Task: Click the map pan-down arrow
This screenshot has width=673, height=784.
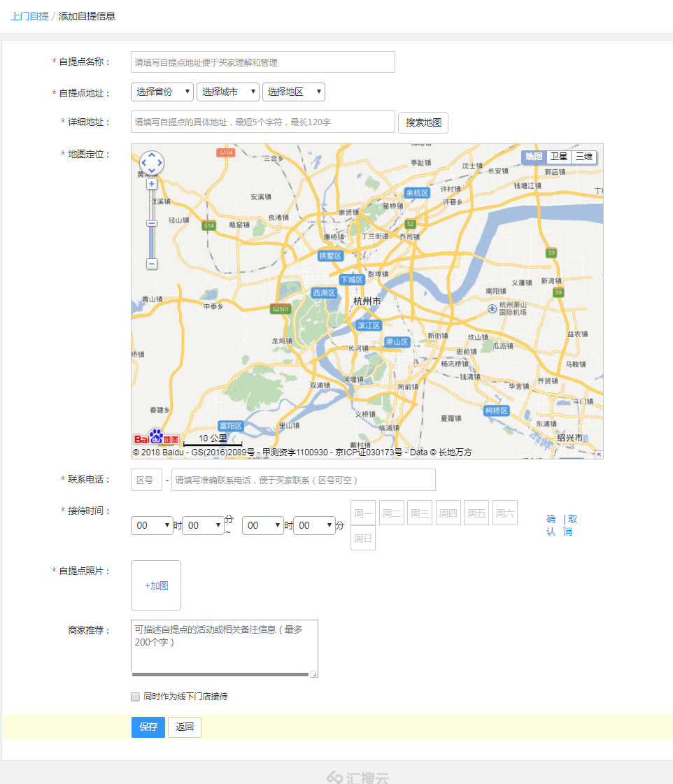Action: 152,171
